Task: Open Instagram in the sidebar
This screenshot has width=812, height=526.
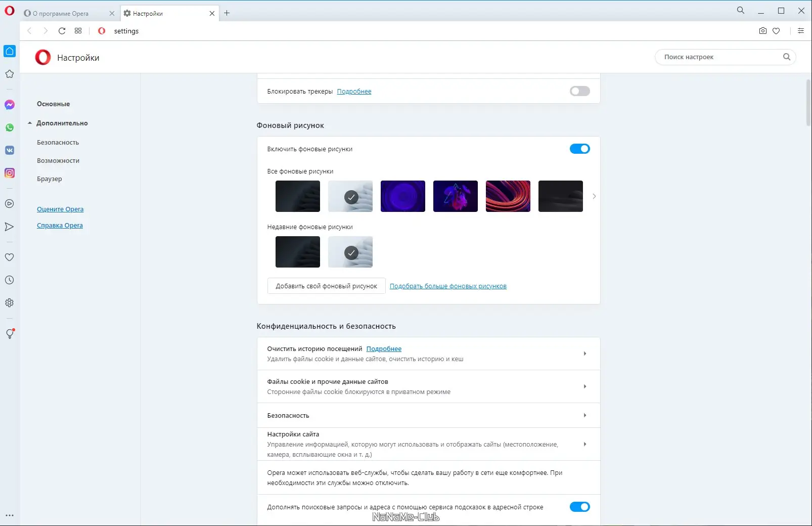Action: tap(10, 173)
